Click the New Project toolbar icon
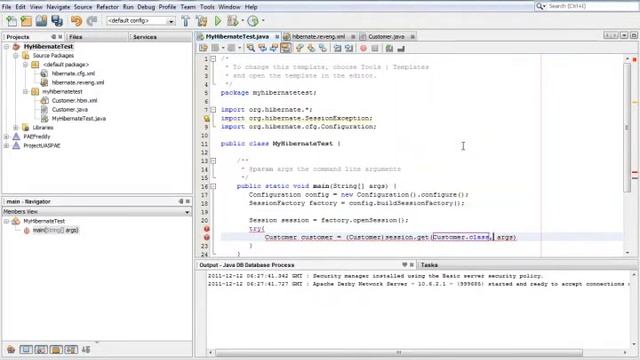 point(27,21)
